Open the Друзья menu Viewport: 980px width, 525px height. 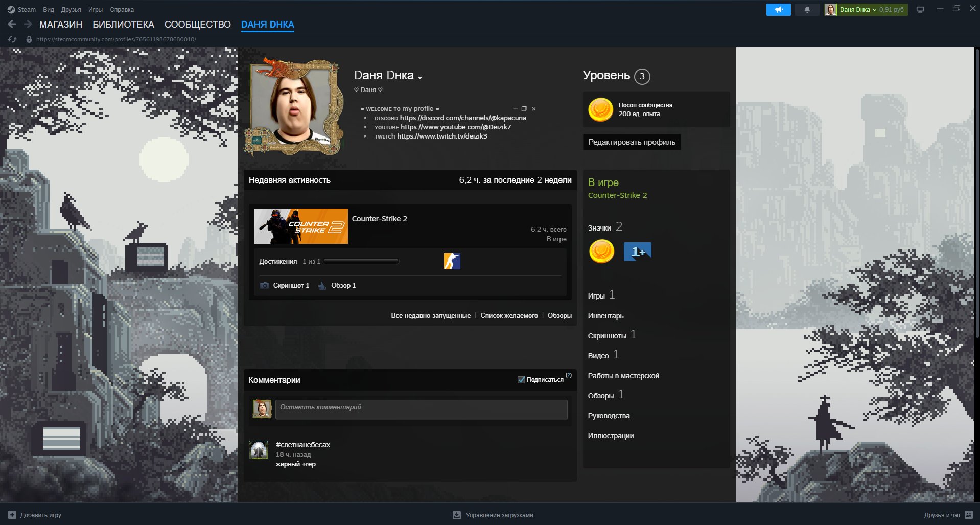(x=71, y=9)
